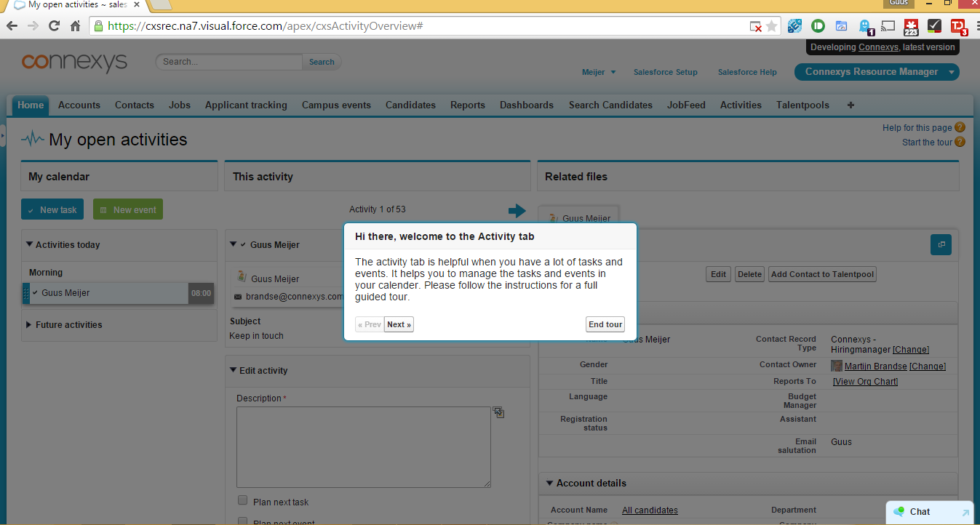This screenshot has width=980, height=525.
Task: Click the Search button
Action: tap(322, 62)
